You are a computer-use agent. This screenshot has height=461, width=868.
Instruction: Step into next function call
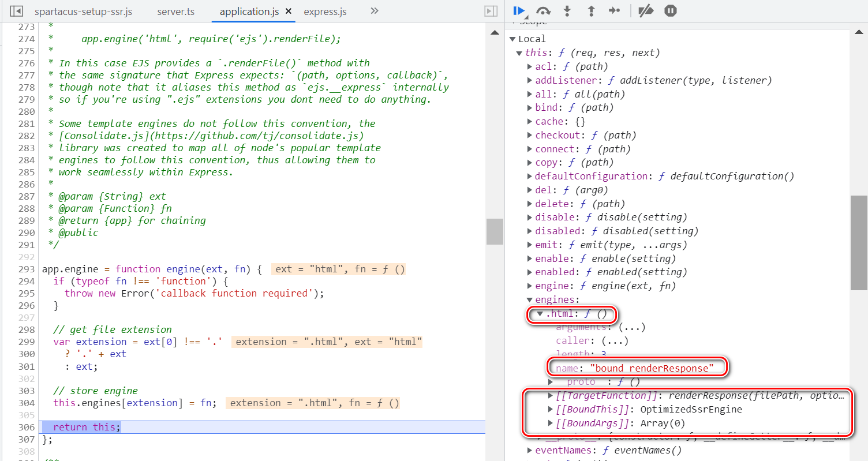point(567,10)
